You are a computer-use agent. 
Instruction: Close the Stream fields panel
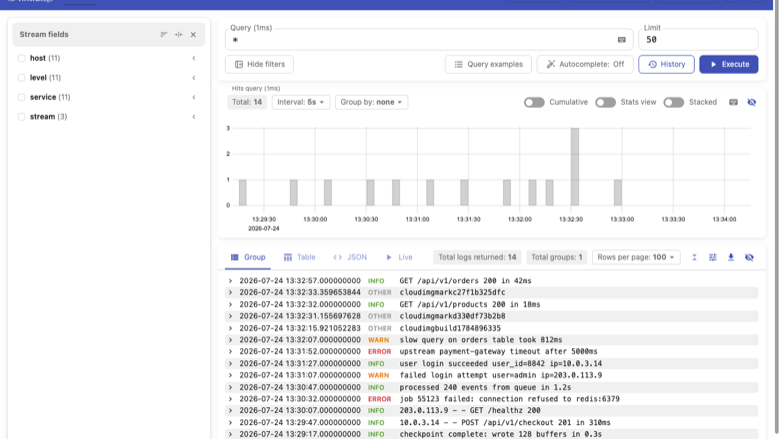[193, 34]
